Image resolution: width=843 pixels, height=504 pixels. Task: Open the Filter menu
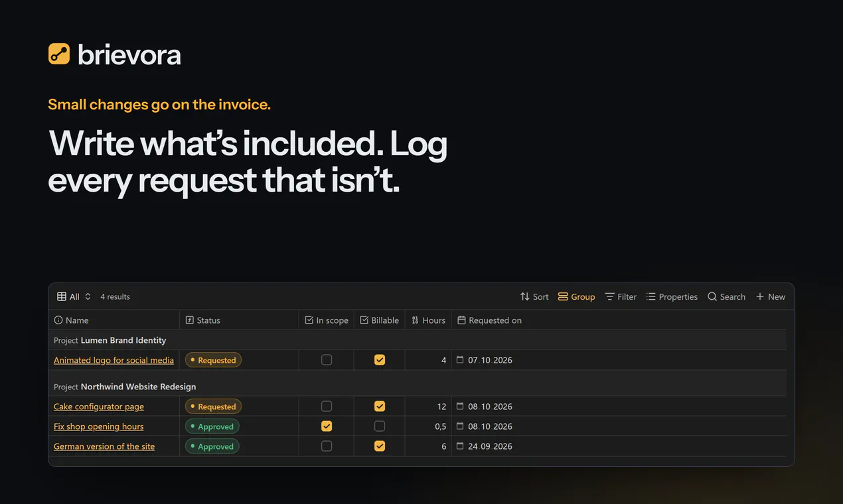point(621,296)
